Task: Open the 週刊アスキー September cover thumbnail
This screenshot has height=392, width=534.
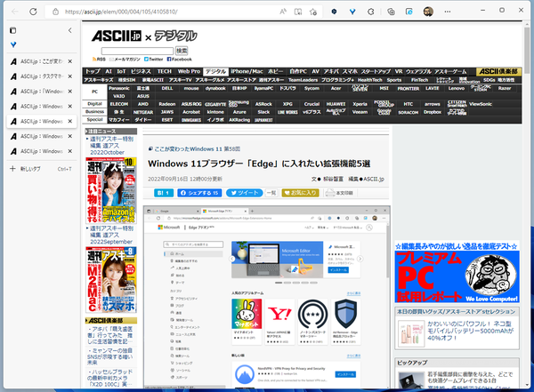Action: coord(111,280)
